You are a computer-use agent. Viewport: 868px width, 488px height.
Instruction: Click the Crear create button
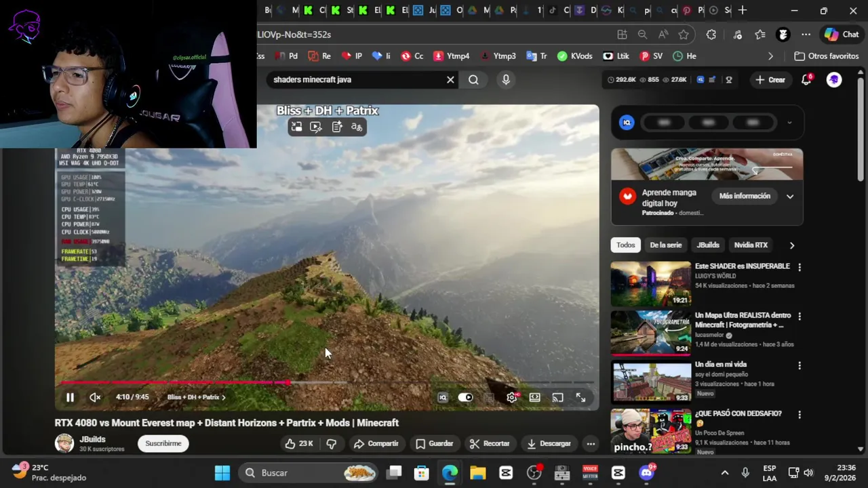[770, 79]
